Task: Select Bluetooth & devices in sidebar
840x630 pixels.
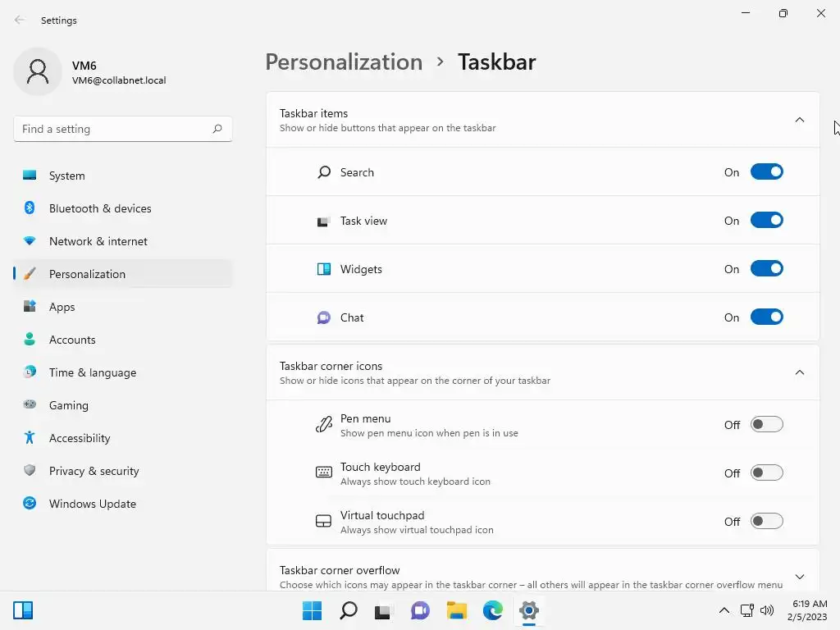Action: [x=123, y=208]
